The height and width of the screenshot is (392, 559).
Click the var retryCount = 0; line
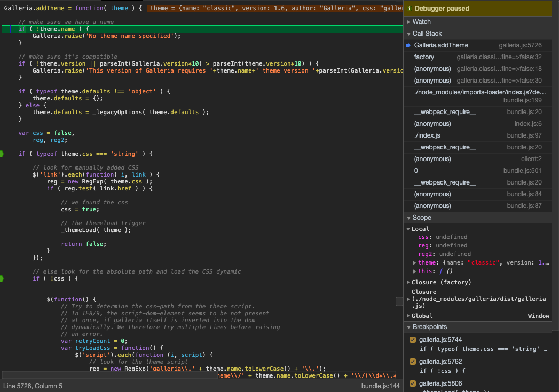94,341
